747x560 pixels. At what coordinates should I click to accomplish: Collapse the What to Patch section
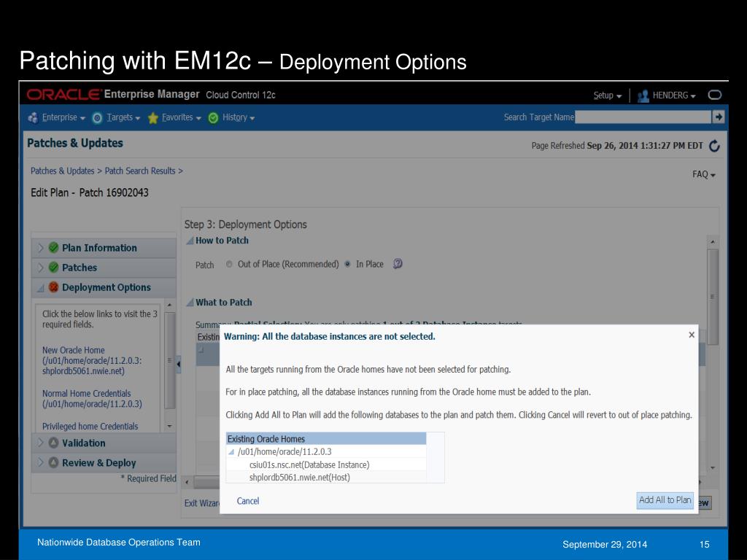190,303
